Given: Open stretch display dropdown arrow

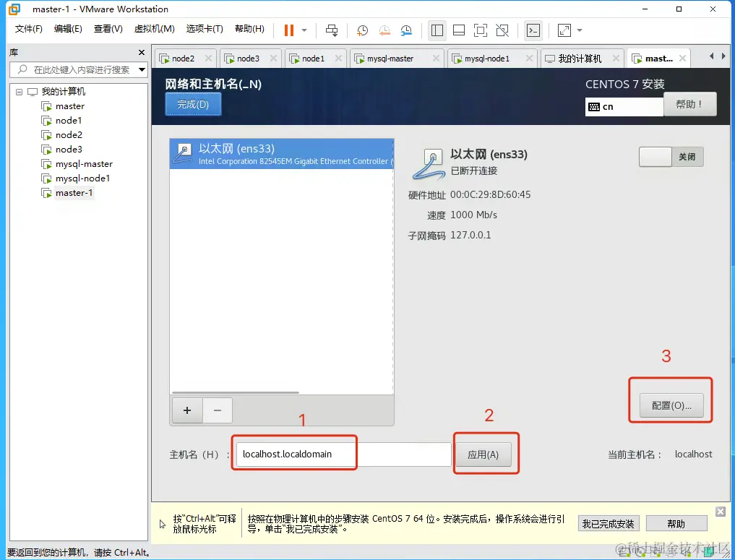Looking at the screenshot, I should coord(580,30).
